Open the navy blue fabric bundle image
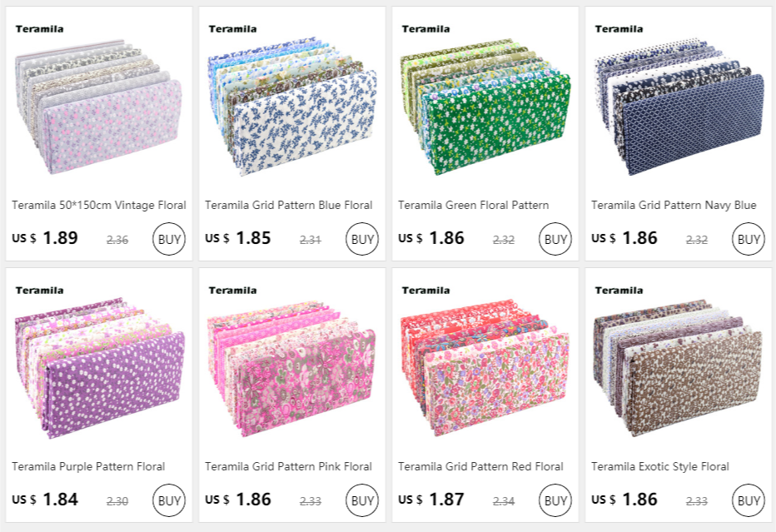 (679, 107)
